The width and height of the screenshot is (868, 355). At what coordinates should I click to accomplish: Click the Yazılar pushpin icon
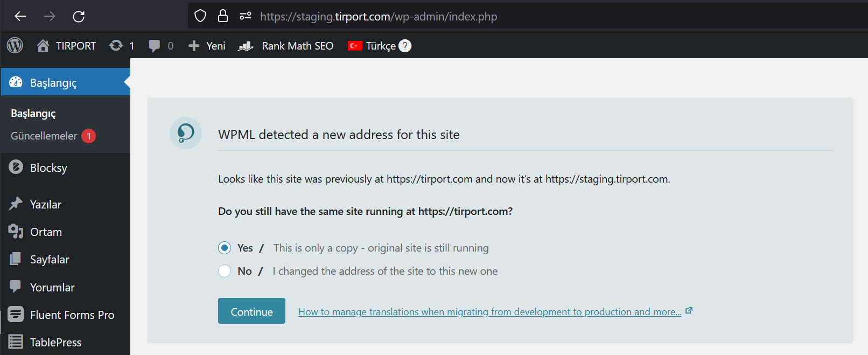pos(16,204)
